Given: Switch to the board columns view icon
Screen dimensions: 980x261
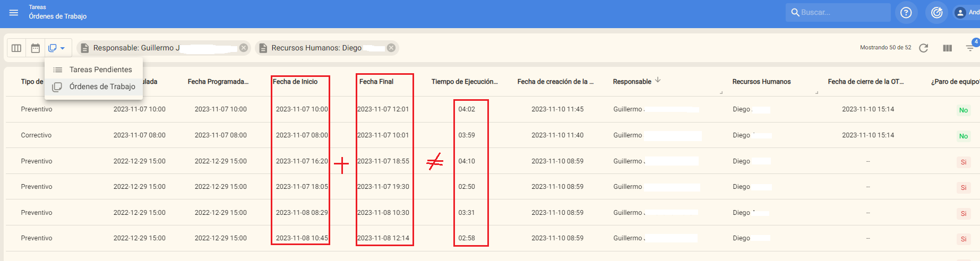Looking at the screenshot, I should [x=16, y=48].
